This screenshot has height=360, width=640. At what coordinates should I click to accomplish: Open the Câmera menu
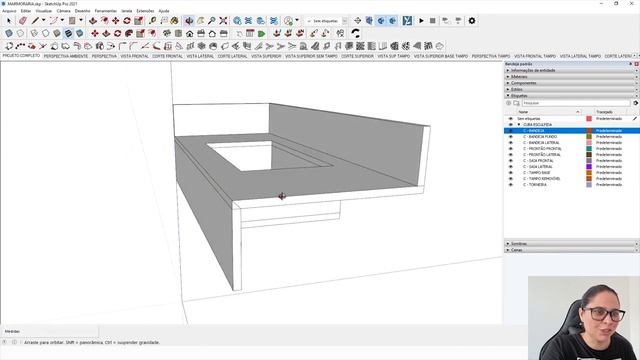coord(63,11)
